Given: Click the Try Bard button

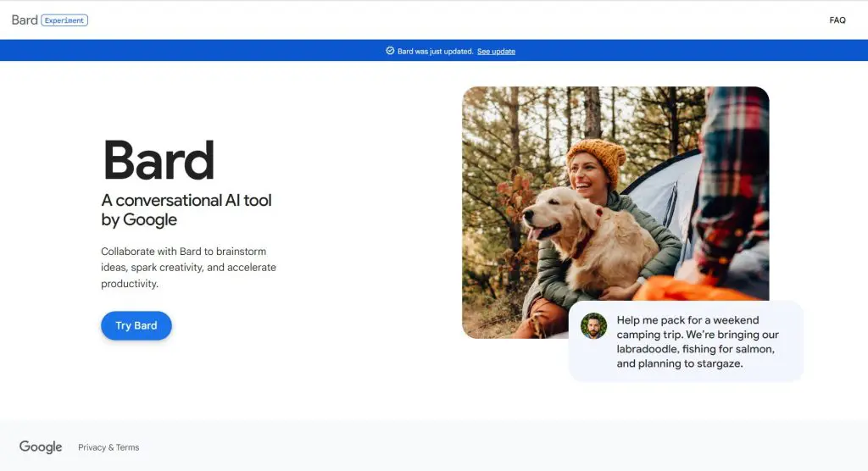Looking at the screenshot, I should (136, 325).
